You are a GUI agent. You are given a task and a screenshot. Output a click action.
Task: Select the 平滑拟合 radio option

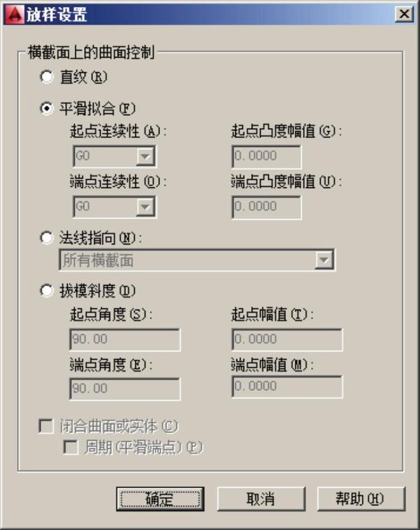(x=46, y=109)
